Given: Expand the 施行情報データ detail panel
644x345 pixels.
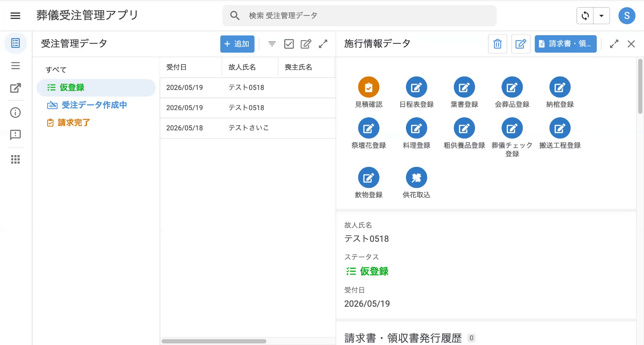Looking at the screenshot, I should pyautogui.click(x=614, y=44).
